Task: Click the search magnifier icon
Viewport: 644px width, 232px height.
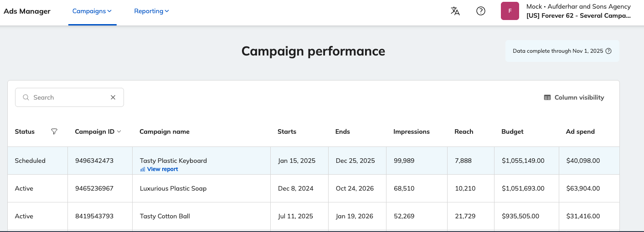Action: click(26, 97)
